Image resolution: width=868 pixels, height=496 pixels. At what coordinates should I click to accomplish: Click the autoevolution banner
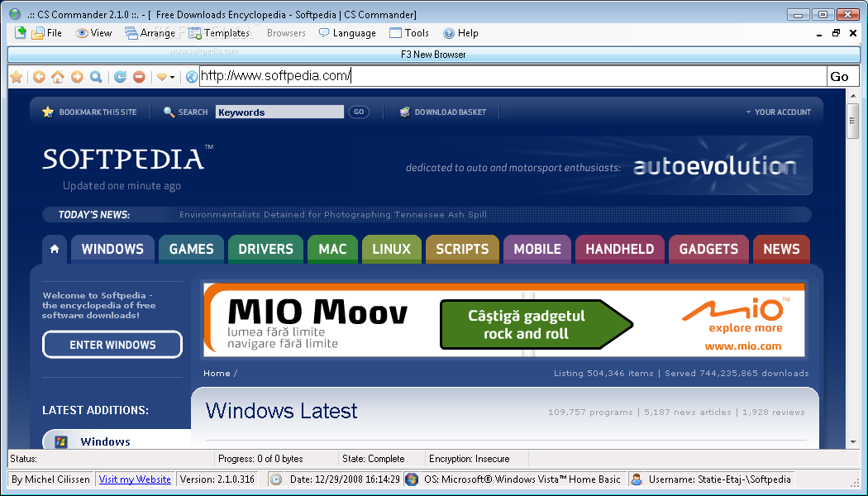point(608,165)
